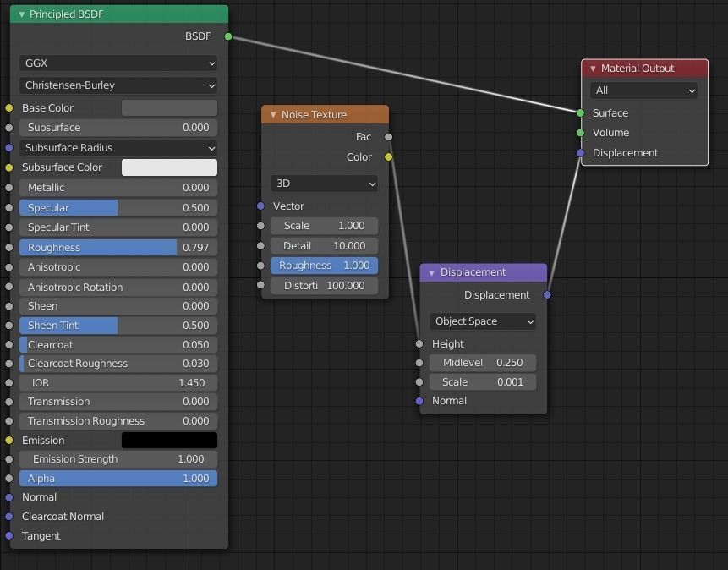The height and width of the screenshot is (570, 728).
Task: Click the Material Output Surface socket
Action: coord(580,112)
